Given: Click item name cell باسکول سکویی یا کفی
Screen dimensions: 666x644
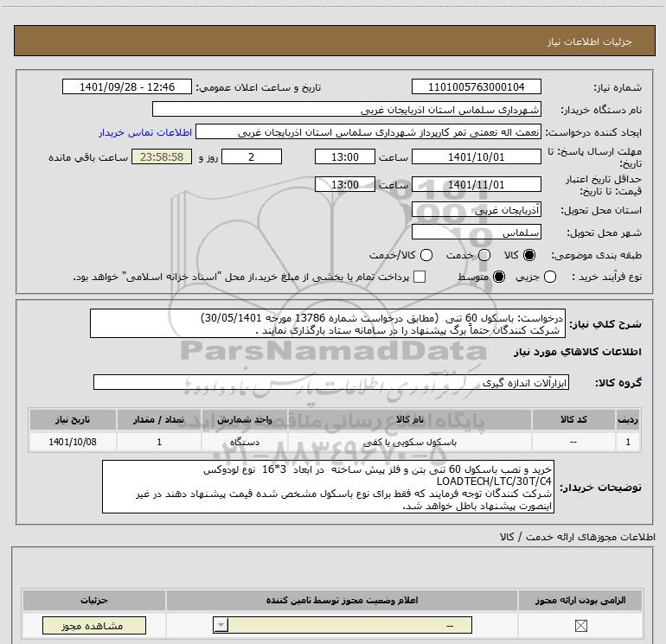Looking at the screenshot, I should (409, 442).
